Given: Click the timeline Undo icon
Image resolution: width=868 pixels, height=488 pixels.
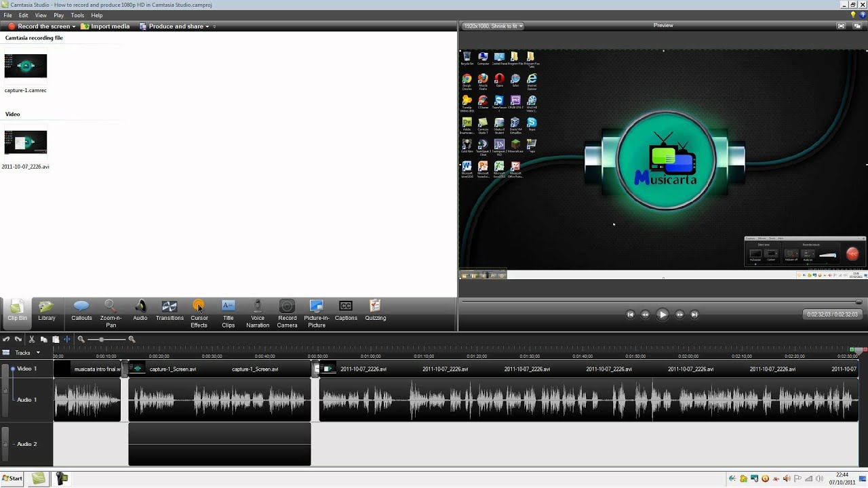Looking at the screenshot, I should pos(6,339).
